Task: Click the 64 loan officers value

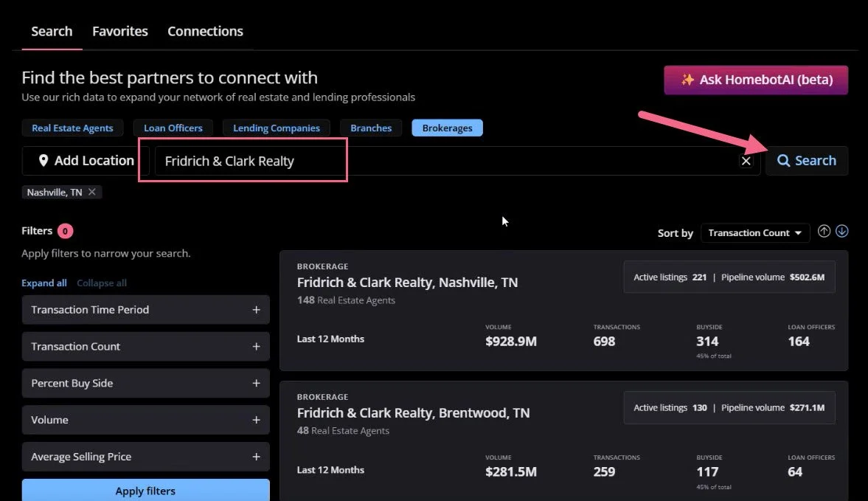Action: (x=795, y=471)
